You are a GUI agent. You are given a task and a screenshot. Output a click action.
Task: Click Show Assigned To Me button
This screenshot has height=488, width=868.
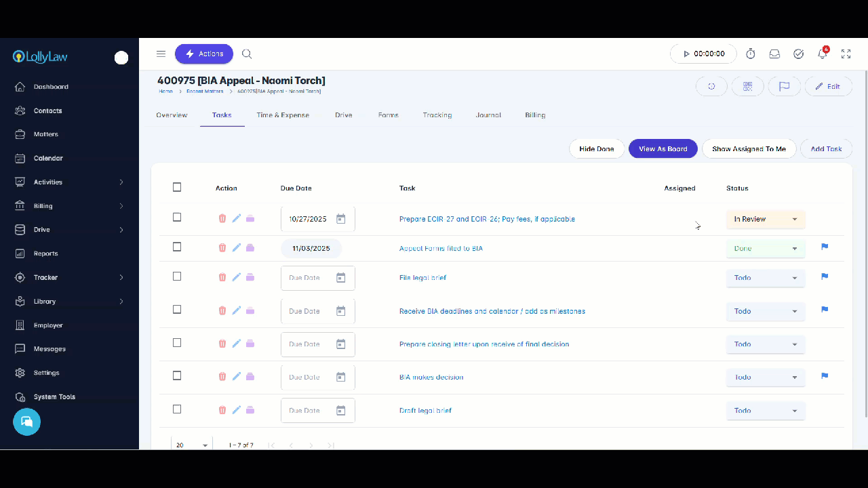tap(749, 149)
